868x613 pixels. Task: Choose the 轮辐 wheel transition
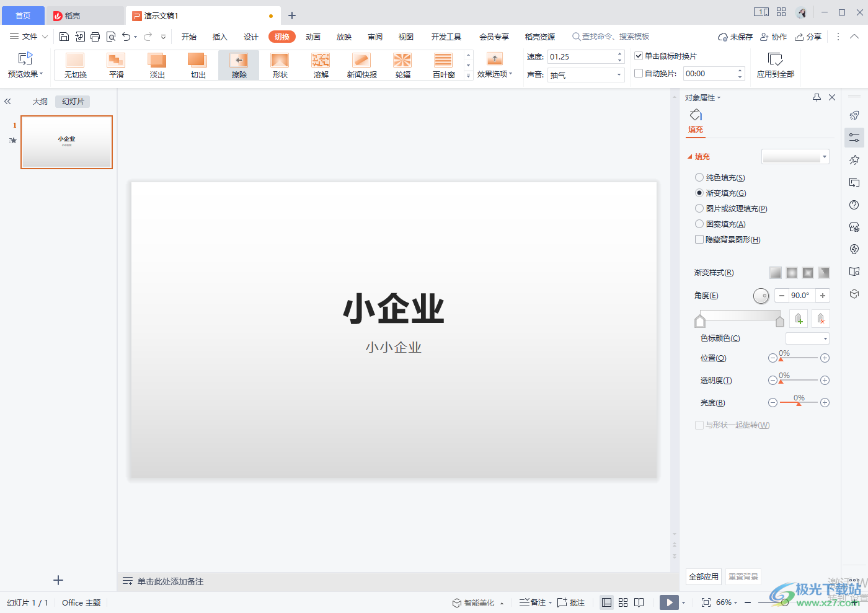click(x=402, y=65)
